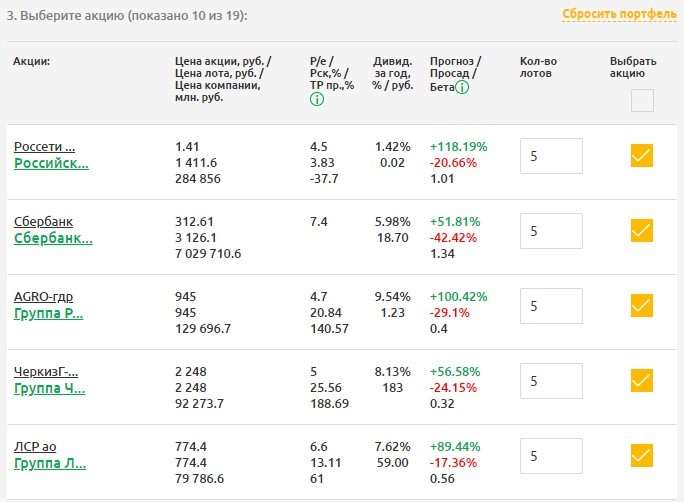Click lot quantity field for AGRO-гдр
Image resolution: width=684 pixels, height=502 pixels.
pyautogui.click(x=551, y=305)
